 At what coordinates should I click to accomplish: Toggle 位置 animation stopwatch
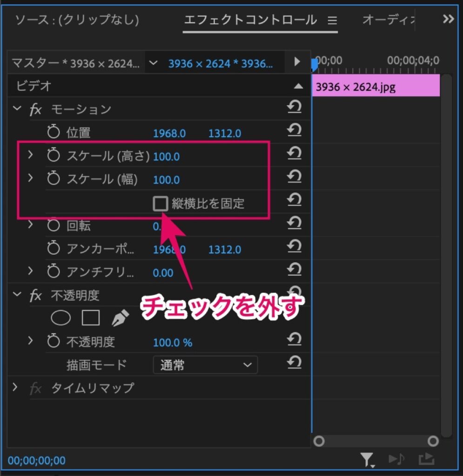[x=54, y=132]
